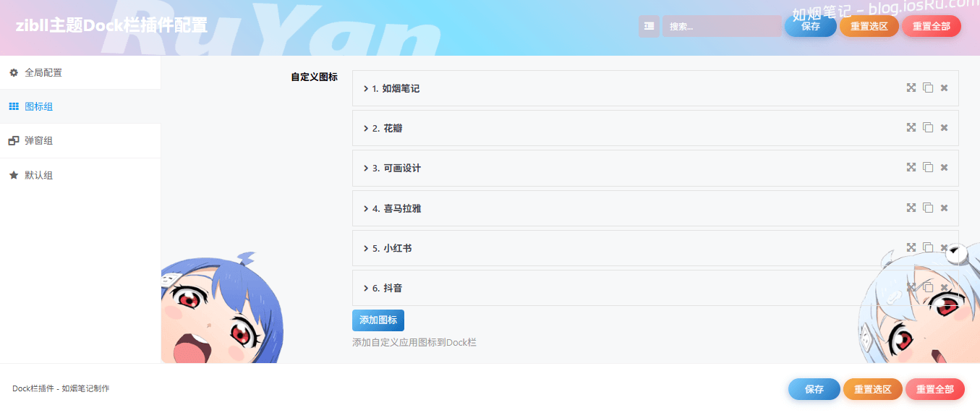Click the bottom 重置全部 button
The image size is (980, 413).
pos(934,389)
